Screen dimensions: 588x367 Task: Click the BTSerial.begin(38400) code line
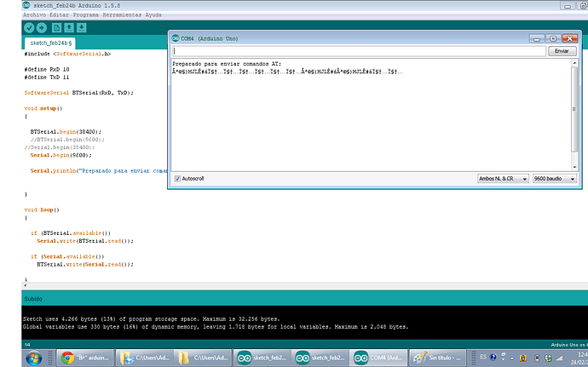click(66, 132)
